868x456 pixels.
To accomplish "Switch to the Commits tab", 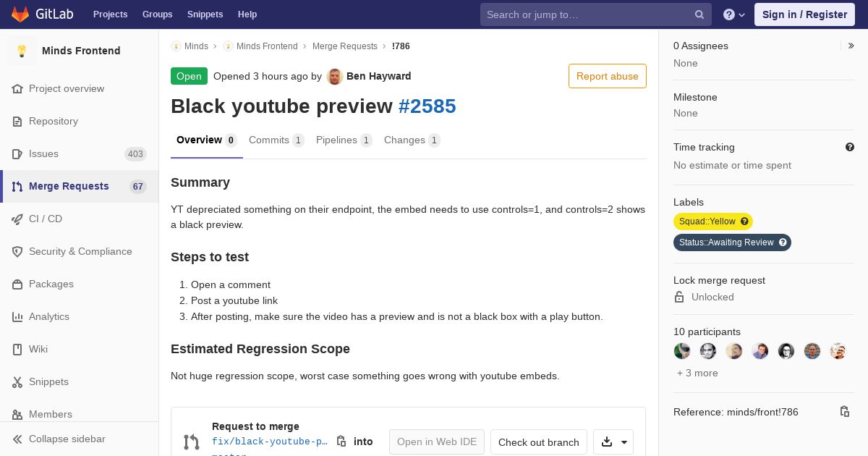I will pos(276,140).
